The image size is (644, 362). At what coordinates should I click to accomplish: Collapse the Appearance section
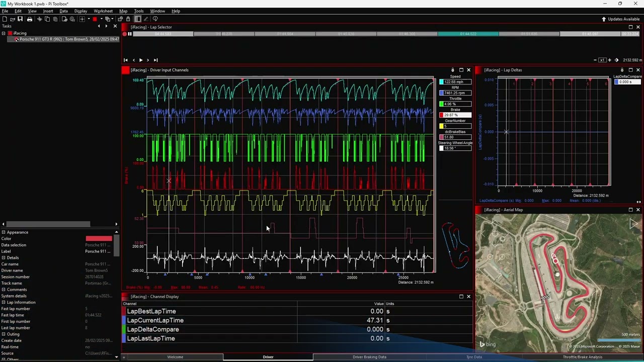(x=4, y=232)
